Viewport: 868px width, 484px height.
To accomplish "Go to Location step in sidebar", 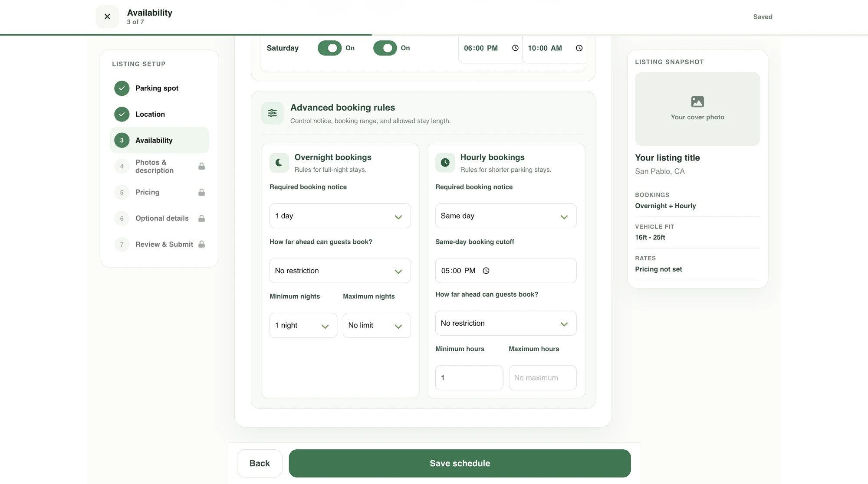I will pos(159,114).
